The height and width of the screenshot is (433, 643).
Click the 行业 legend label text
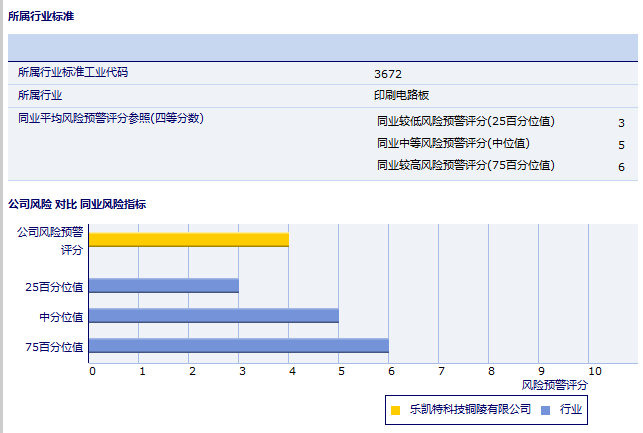pyautogui.click(x=571, y=410)
